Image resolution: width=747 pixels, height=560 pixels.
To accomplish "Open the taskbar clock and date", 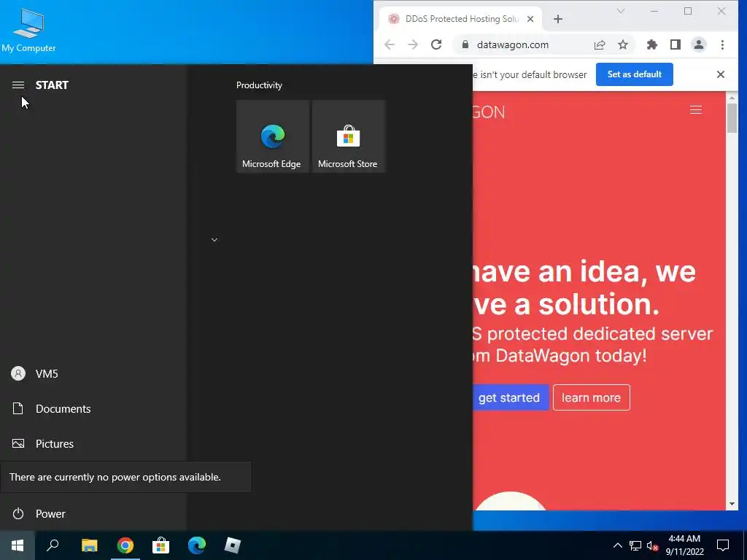I will [x=684, y=545].
